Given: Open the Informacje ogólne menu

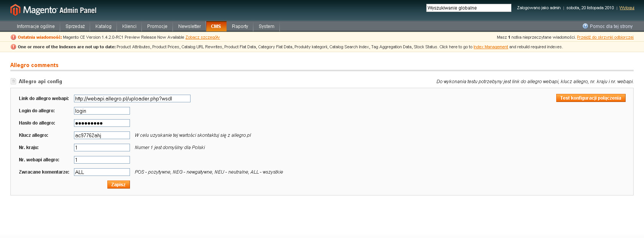Looking at the screenshot, I should 36,26.
